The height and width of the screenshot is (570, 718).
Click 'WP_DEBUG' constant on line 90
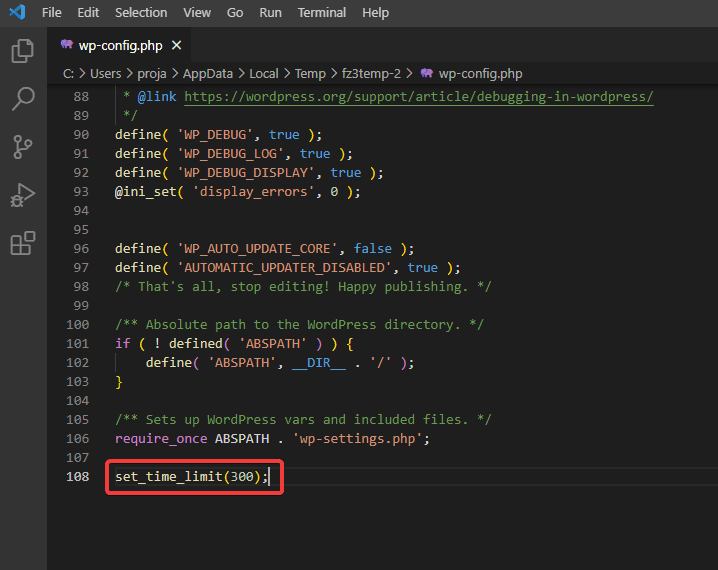pyautogui.click(x=215, y=135)
